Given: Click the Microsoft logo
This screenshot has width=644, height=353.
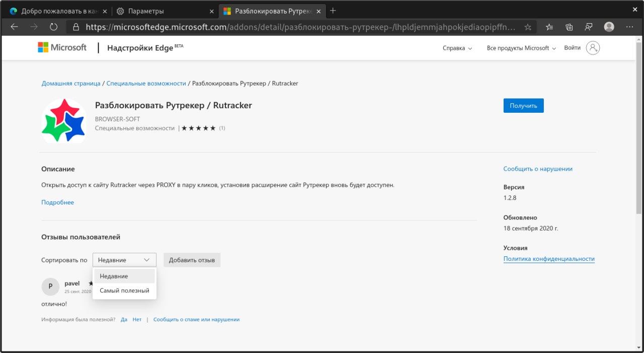Looking at the screenshot, I should pos(62,48).
